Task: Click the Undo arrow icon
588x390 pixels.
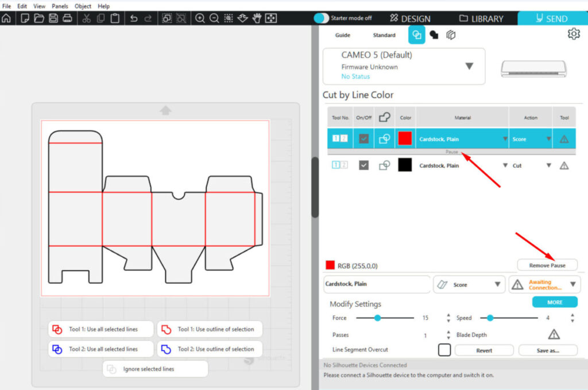Action: (x=134, y=18)
